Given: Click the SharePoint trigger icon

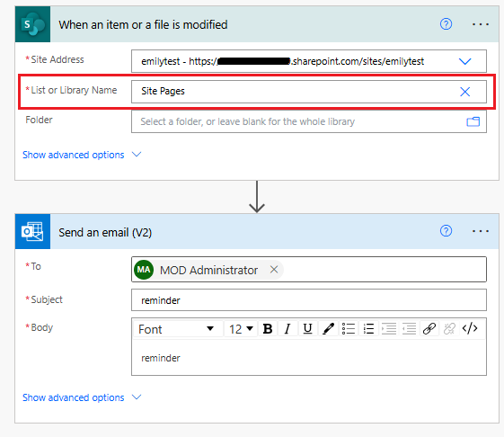Looking at the screenshot, I should point(32,24).
